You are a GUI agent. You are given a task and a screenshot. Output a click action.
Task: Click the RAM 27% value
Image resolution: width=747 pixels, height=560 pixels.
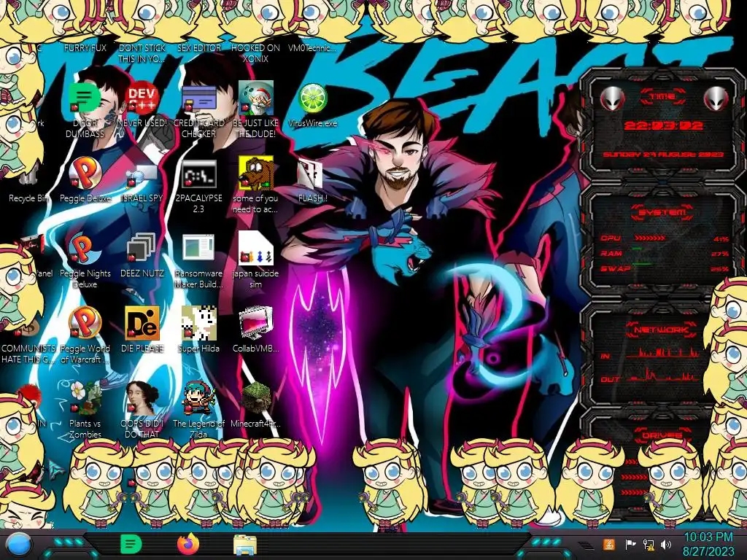(x=720, y=254)
